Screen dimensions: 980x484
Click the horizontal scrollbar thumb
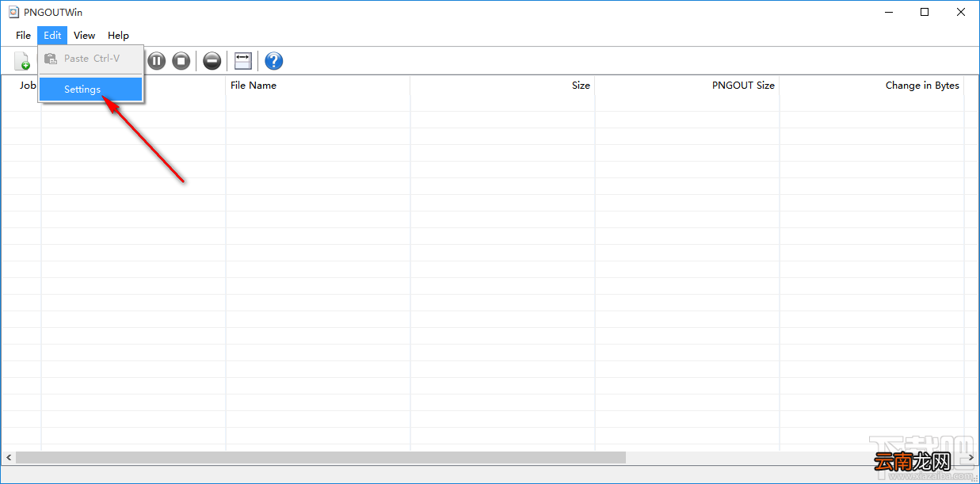[x=321, y=458]
